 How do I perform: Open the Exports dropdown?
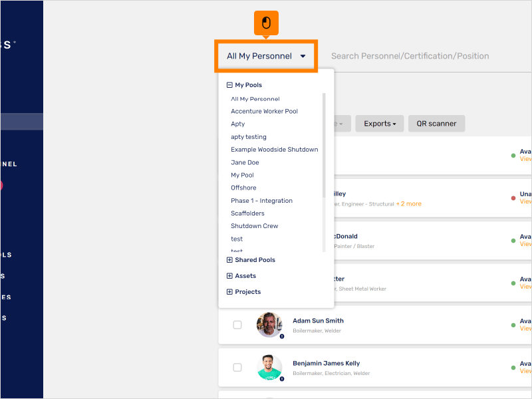click(379, 124)
